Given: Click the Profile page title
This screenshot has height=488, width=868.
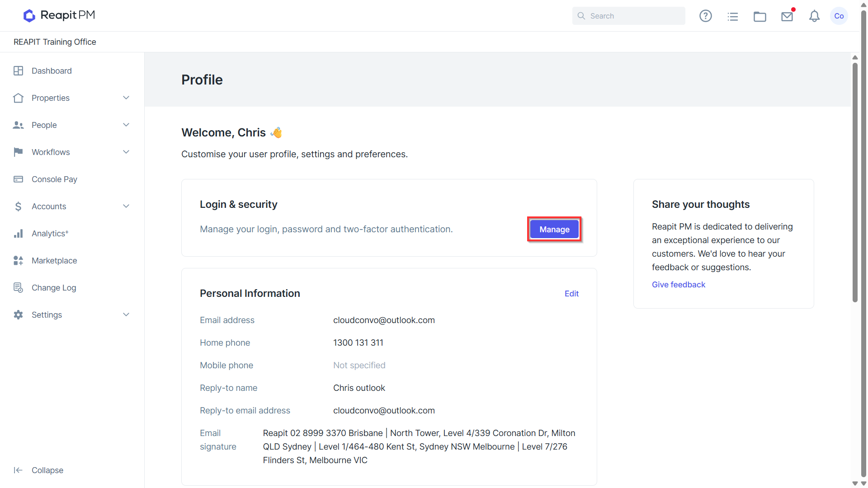Looking at the screenshot, I should [202, 80].
